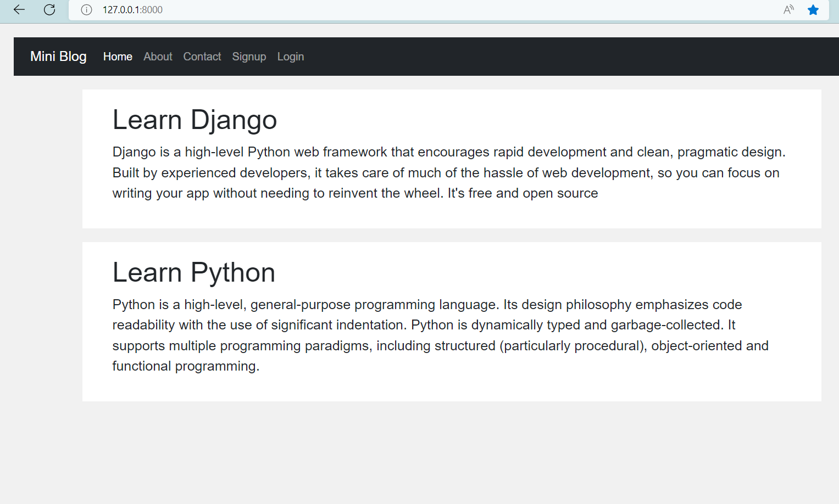Open the About page from the navbar
Screen dimensions: 839x504
(158, 57)
